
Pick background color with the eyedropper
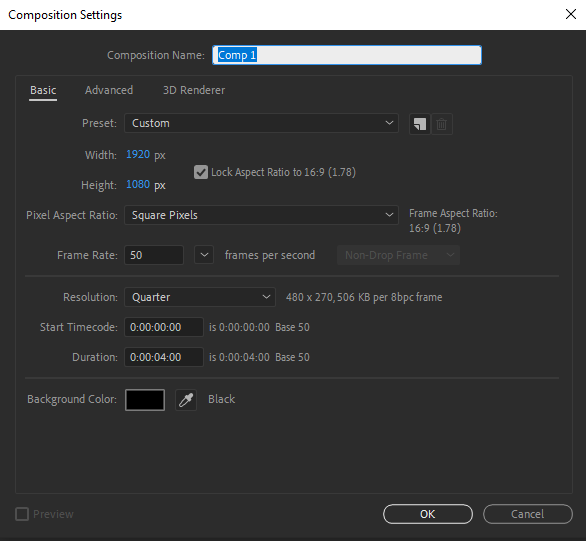[186, 400]
